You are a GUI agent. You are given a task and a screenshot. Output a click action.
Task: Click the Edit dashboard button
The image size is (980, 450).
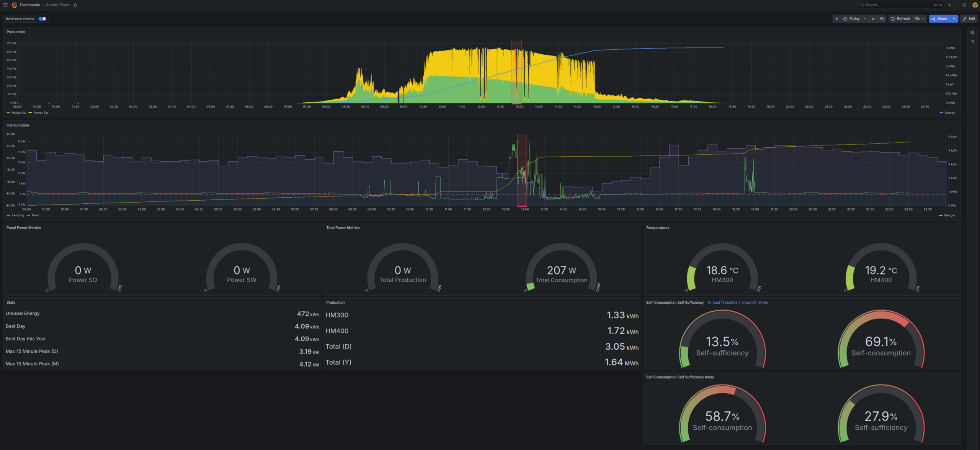click(x=969, y=19)
